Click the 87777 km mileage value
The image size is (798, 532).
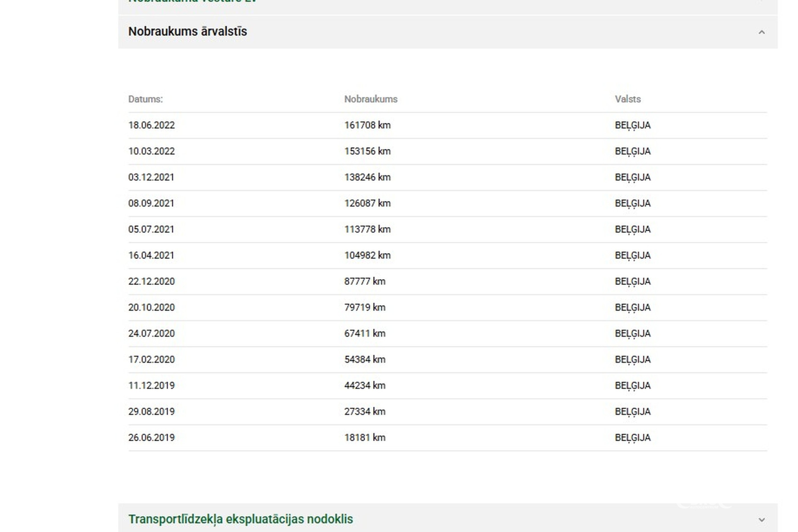tap(365, 281)
